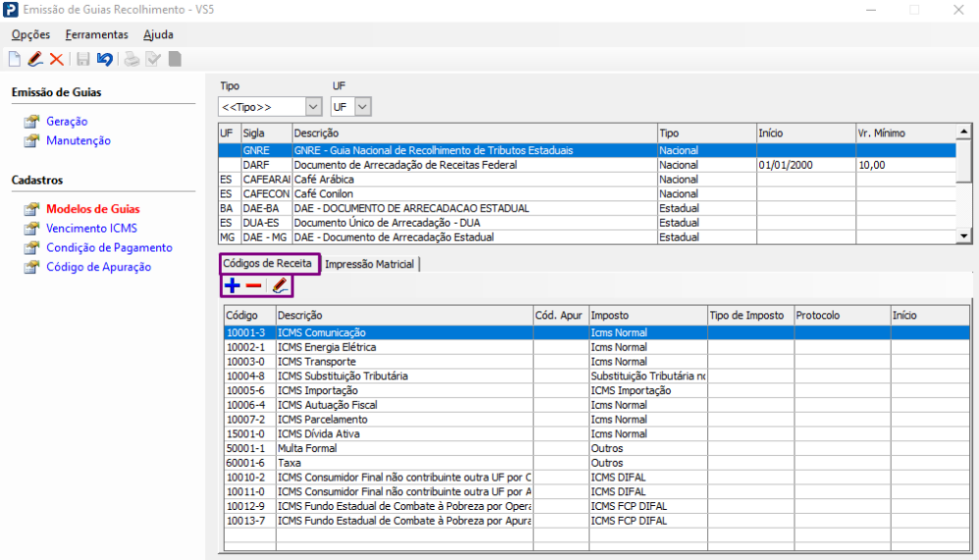Expand the UF dropdown

coord(362,106)
